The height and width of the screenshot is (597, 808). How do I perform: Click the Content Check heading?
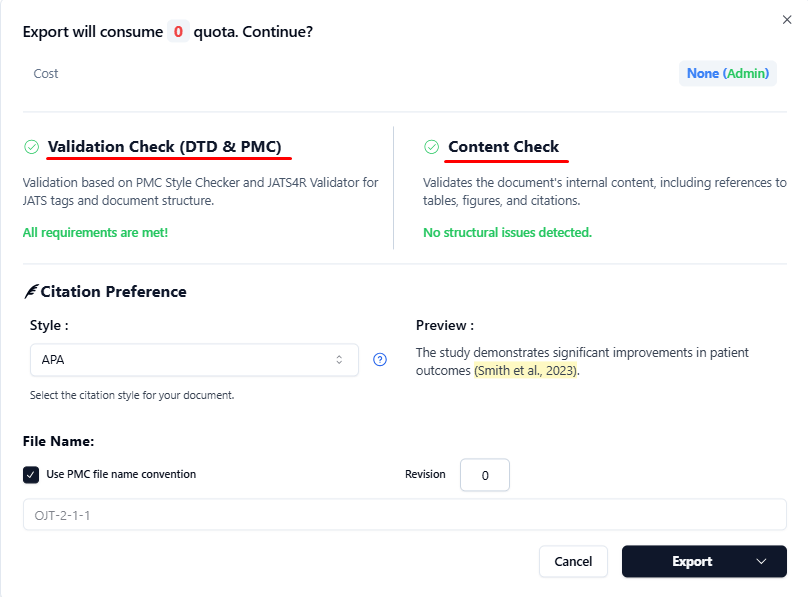tap(503, 147)
